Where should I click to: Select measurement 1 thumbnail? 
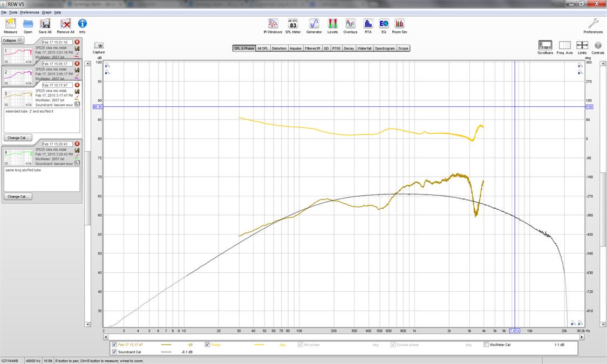pos(18,54)
